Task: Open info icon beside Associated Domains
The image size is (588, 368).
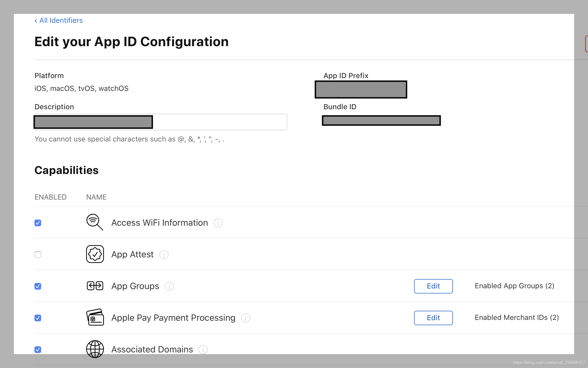Action: [203, 350]
